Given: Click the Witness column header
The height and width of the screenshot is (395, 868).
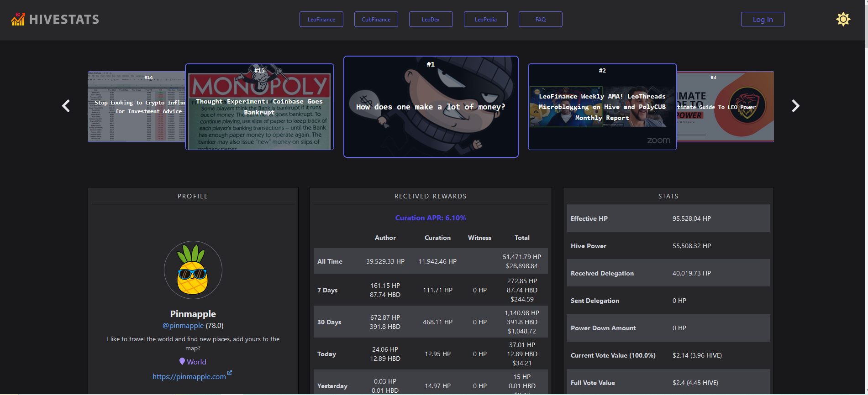Looking at the screenshot, I should point(480,238).
